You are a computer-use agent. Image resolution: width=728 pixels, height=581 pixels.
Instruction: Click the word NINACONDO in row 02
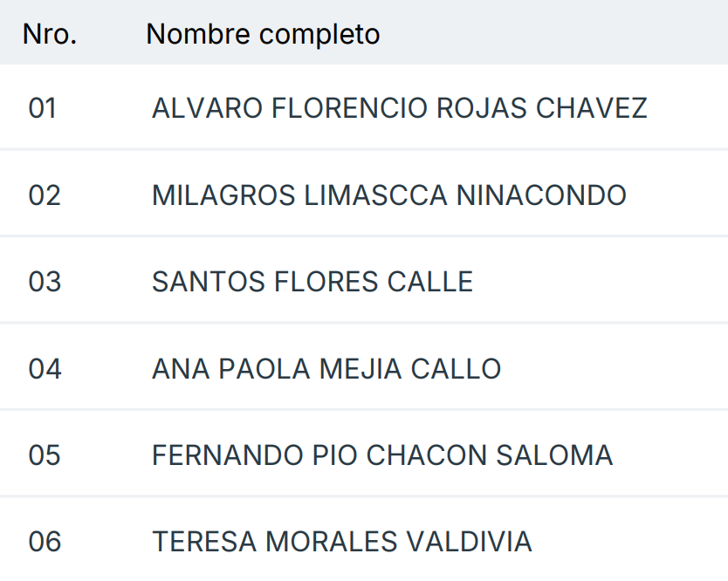click(x=541, y=195)
